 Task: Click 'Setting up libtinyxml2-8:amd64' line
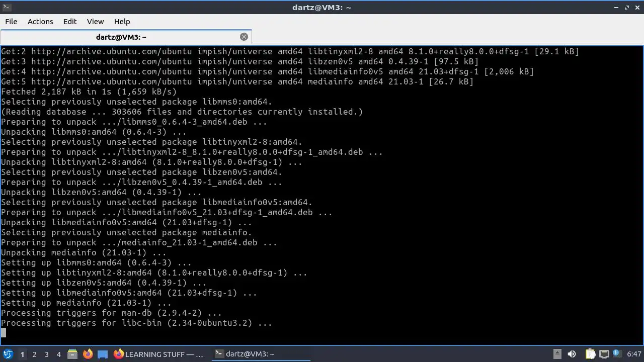tap(154, 273)
